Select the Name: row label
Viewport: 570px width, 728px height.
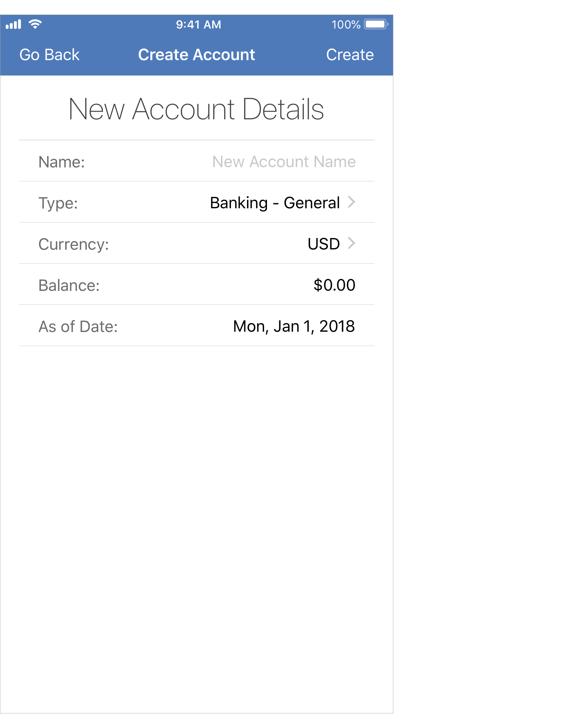(x=62, y=162)
